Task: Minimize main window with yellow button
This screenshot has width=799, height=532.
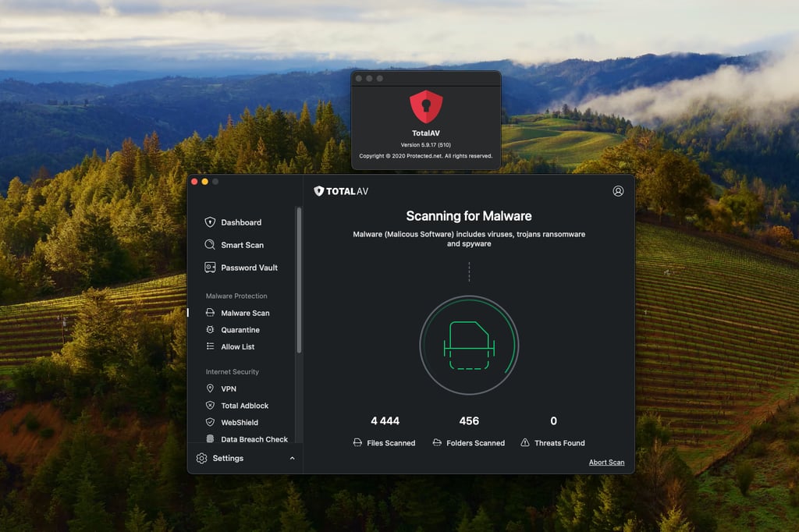Action: (205, 182)
